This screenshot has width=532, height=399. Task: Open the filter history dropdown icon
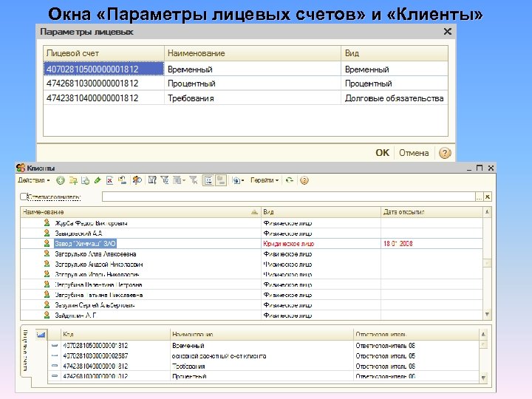179,180
